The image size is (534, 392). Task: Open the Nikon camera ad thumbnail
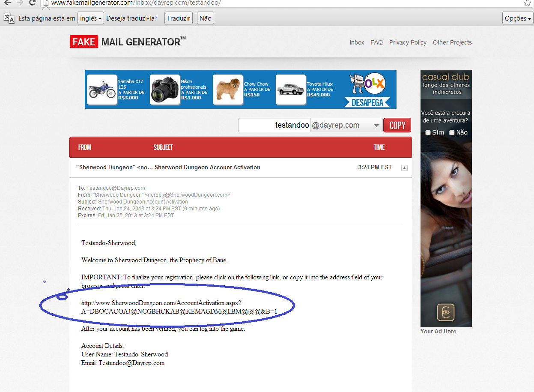coord(165,90)
